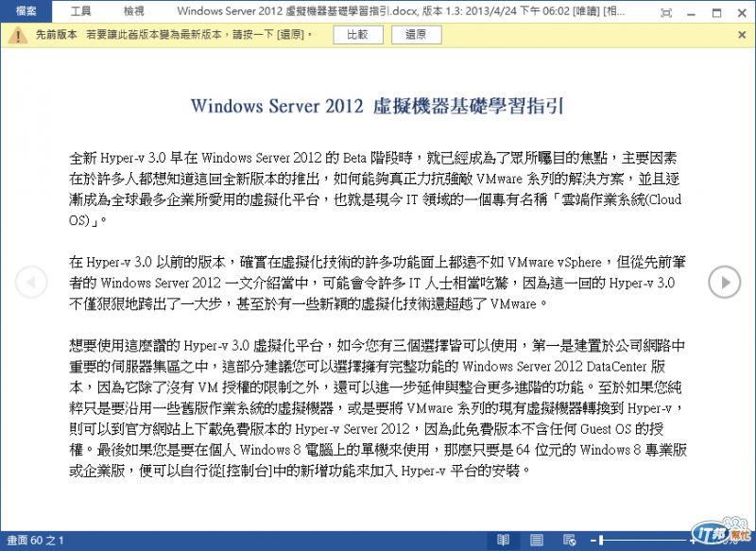Click the paragraph beginning 想要使用這麼讚的 Hyper-v
Screen dimensions: 756x551
coord(378,407)
